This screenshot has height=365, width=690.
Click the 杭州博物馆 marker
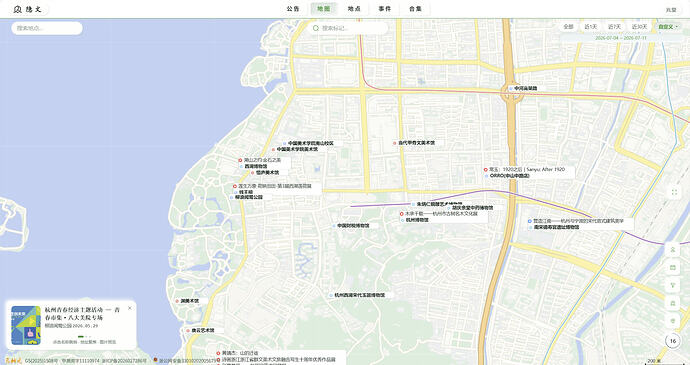[415, 219]
